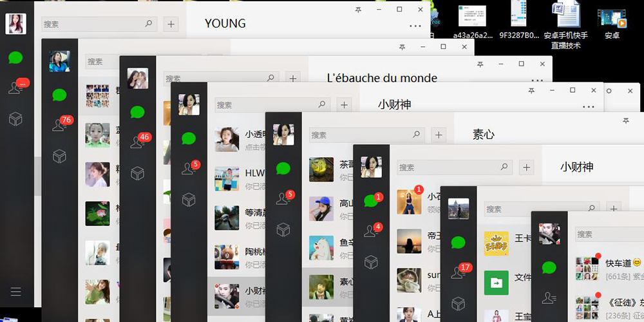
Task: Open Chats in L'ébauche du monde window
Action: click(138, 112)
